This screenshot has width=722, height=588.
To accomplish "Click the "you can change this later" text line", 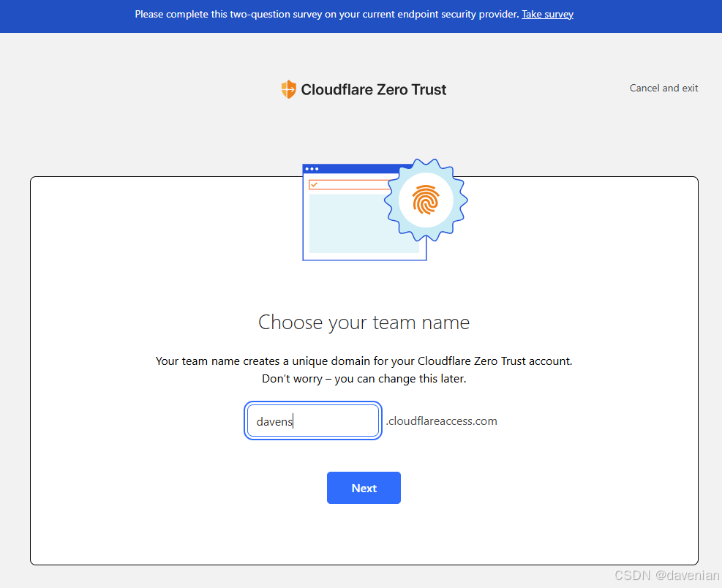I will click(x=364, y=379).
